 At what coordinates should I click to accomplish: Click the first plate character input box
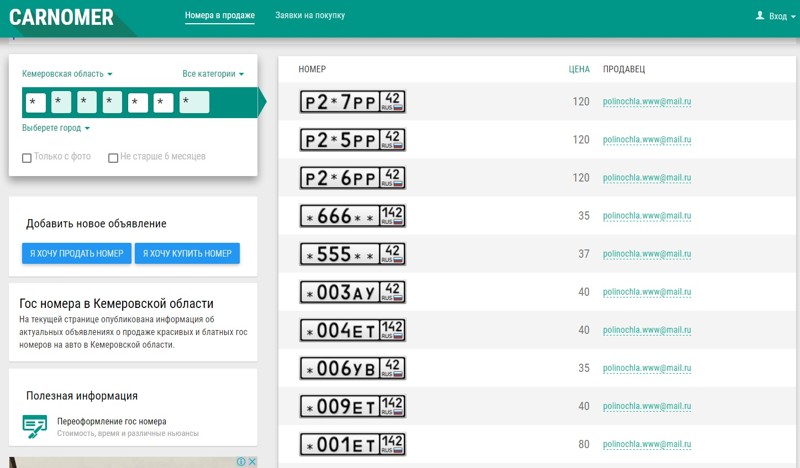tap(36, 102)
